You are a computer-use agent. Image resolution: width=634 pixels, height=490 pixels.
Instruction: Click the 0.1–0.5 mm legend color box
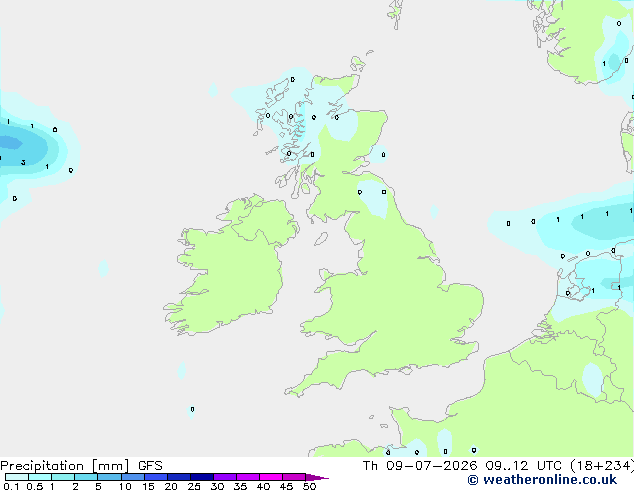click(17, 477)
